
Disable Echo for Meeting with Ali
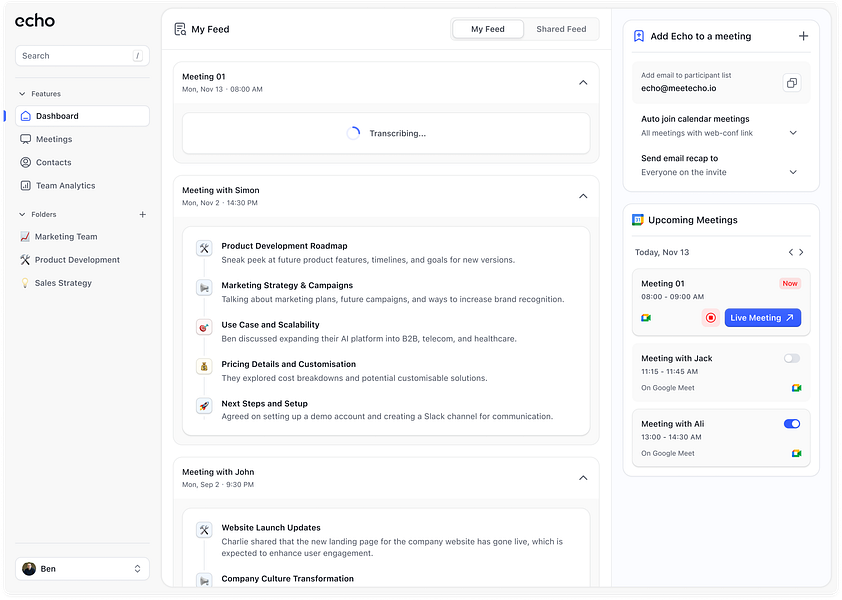click(792, 424)
